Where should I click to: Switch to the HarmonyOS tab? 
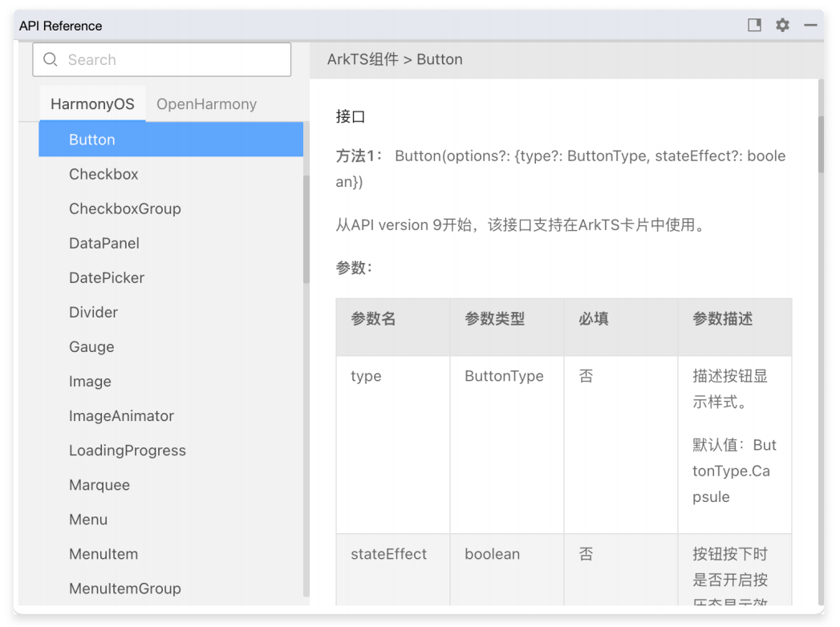point(92,104)
